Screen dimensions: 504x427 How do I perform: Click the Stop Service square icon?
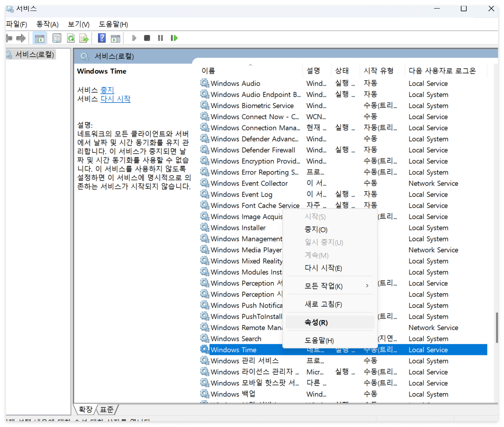147,38
